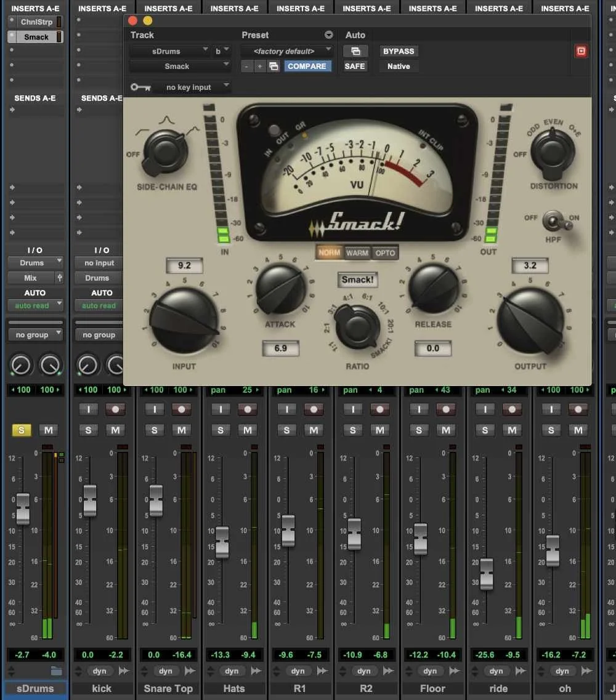
Task: Open the insert position b dropdown
Action: click(x=221, y=51)
